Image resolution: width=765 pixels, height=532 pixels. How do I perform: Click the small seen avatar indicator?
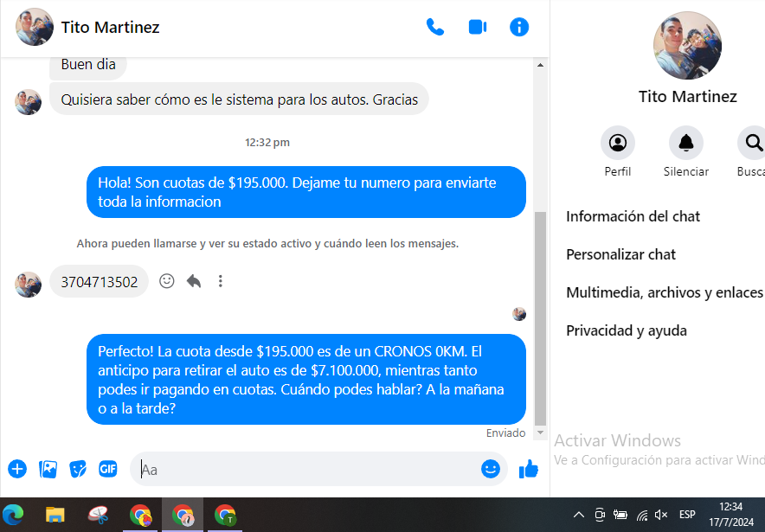(519, 314)
